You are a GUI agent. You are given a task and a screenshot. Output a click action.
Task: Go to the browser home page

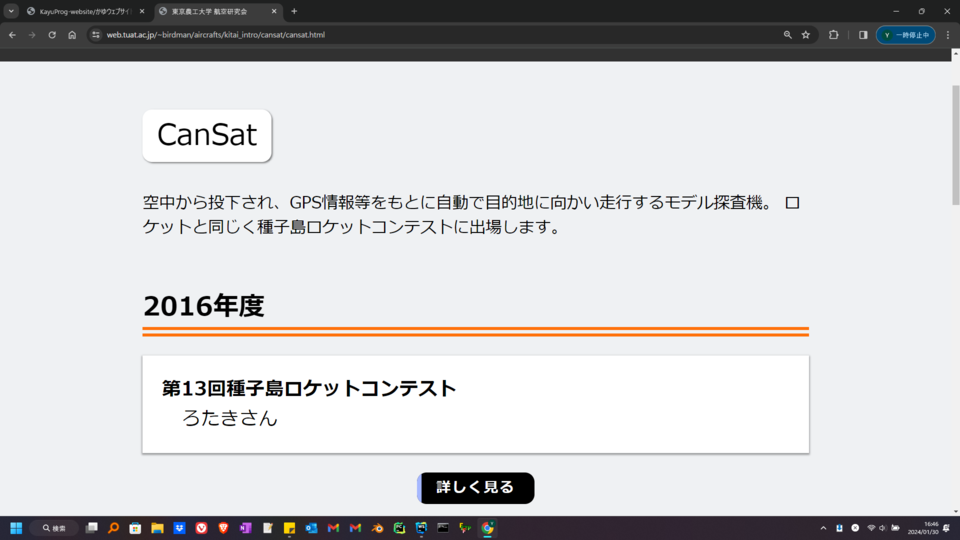(72, 35)
